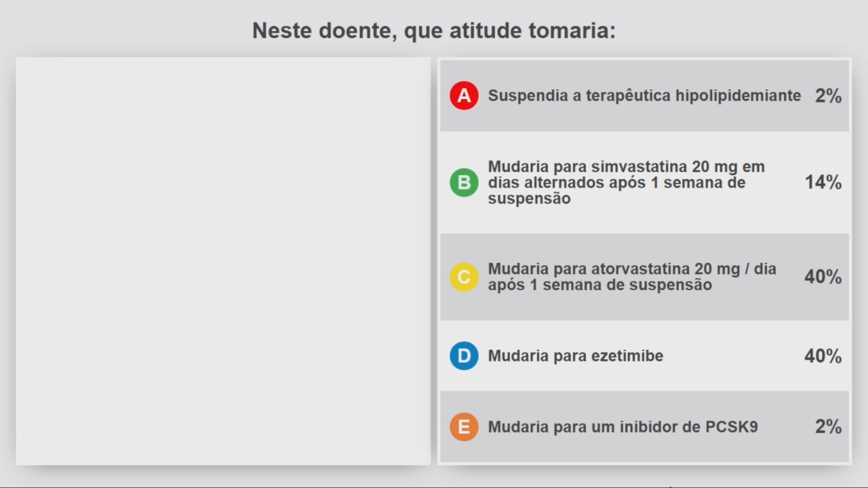868x488 pixels.
Task: Click the orange E circle icon
Action: pos(464,427)
